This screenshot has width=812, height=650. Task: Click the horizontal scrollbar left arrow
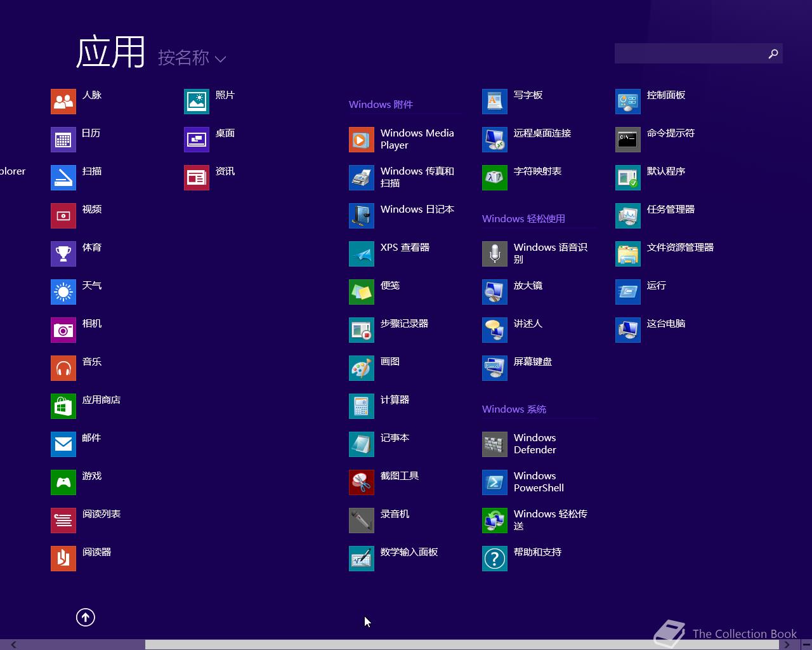coord(13,645)
